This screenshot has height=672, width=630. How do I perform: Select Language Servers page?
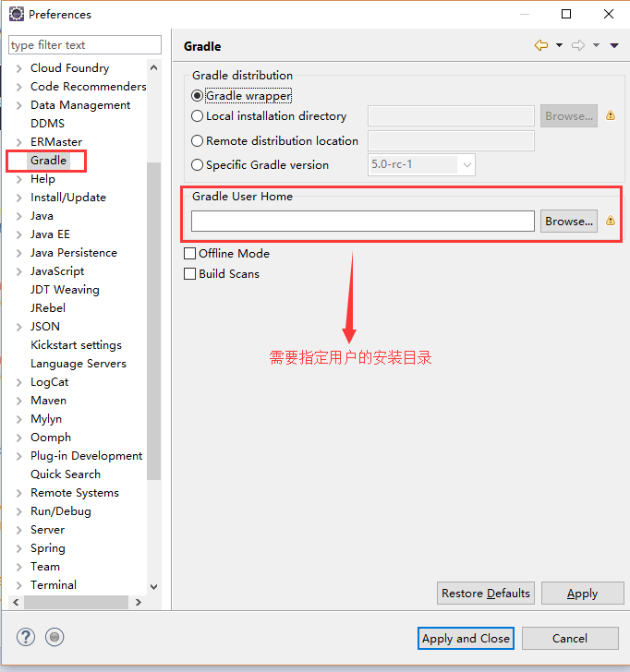point(79,364)
